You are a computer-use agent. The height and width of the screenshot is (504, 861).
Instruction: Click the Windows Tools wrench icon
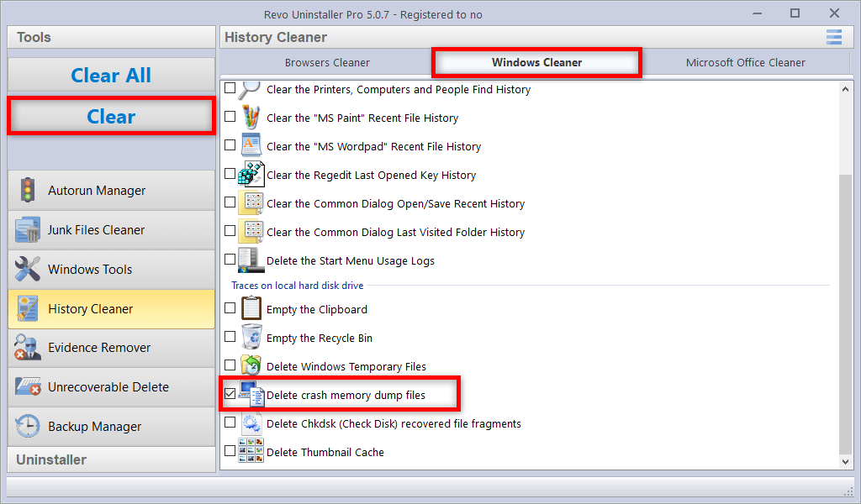pyautogui.click(x=28, y=270)
